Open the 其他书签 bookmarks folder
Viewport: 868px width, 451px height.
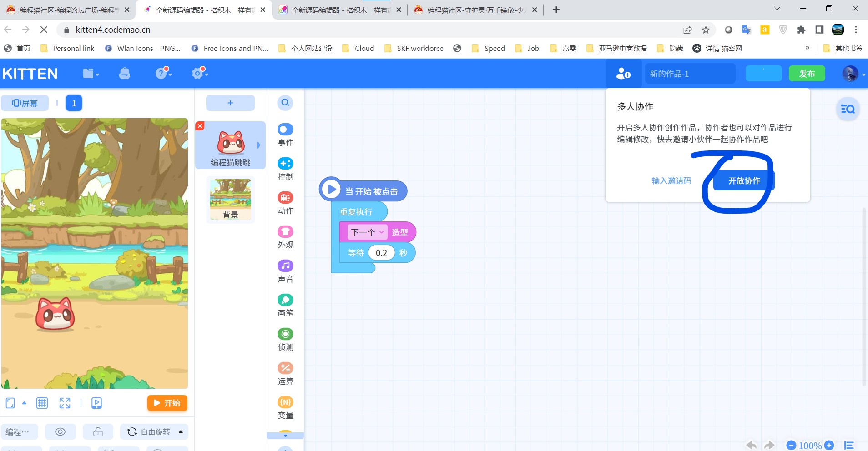pos(843,48)
